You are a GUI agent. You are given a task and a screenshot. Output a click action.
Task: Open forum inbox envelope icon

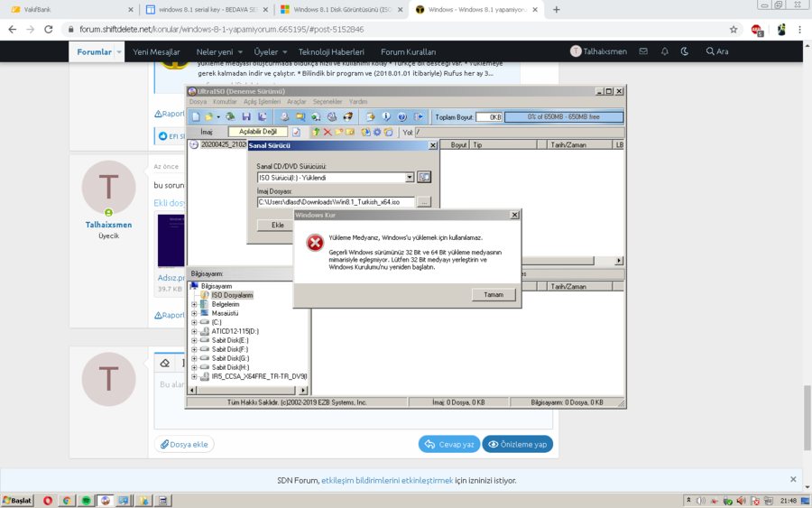tap(643, 51)
